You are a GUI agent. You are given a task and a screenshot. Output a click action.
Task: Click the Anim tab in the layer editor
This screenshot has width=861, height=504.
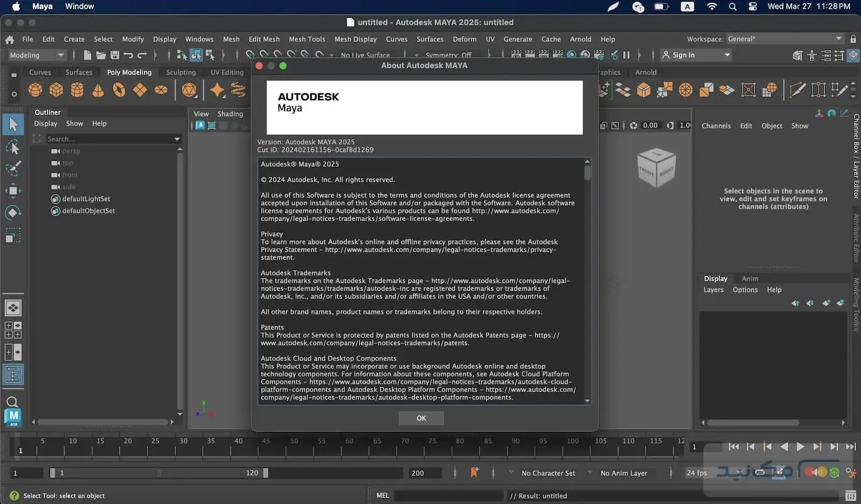tap(750, 279)
